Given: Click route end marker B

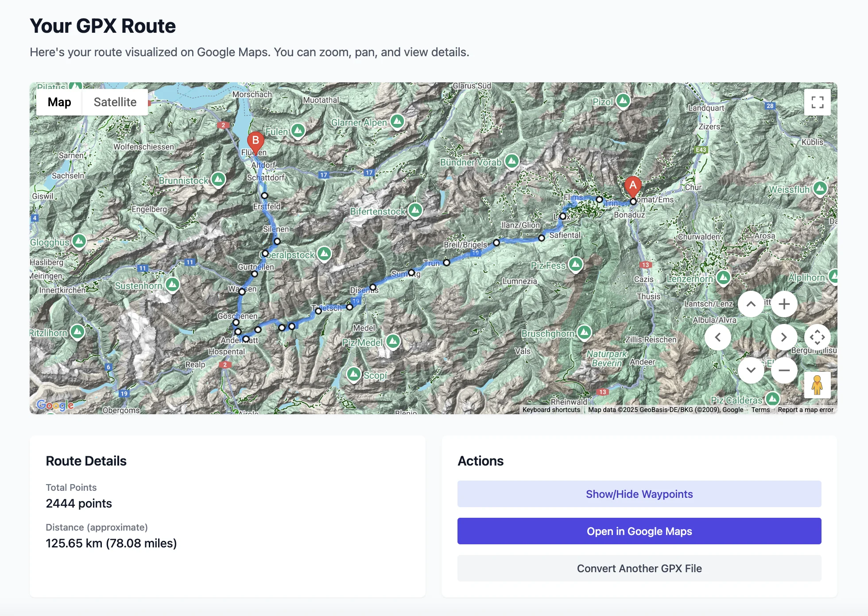Looking at the screenshot, I should click(256, 142).
